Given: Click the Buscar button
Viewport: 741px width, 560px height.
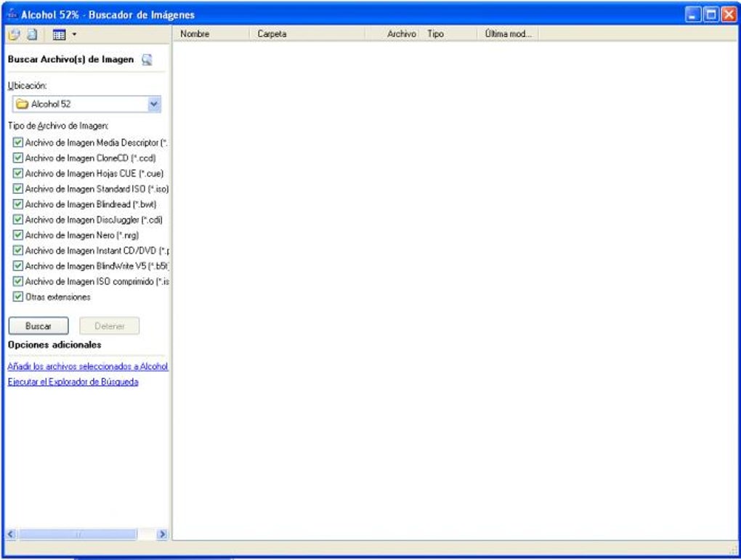Looking at the screenshot, I should click(x=39, y=326).
